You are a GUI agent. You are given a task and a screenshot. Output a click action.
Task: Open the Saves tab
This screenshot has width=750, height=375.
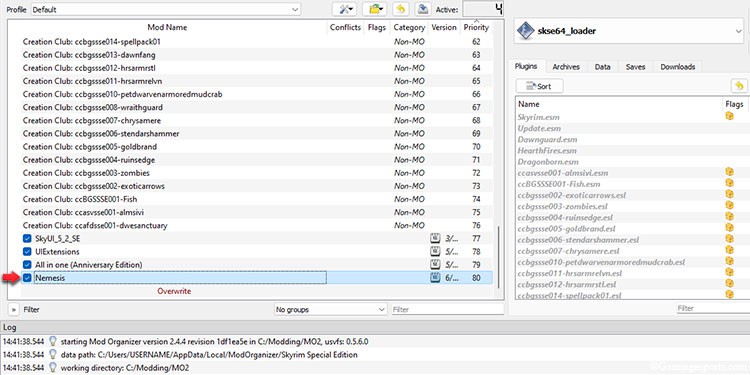pyautogui.click(x=635, y=67)
